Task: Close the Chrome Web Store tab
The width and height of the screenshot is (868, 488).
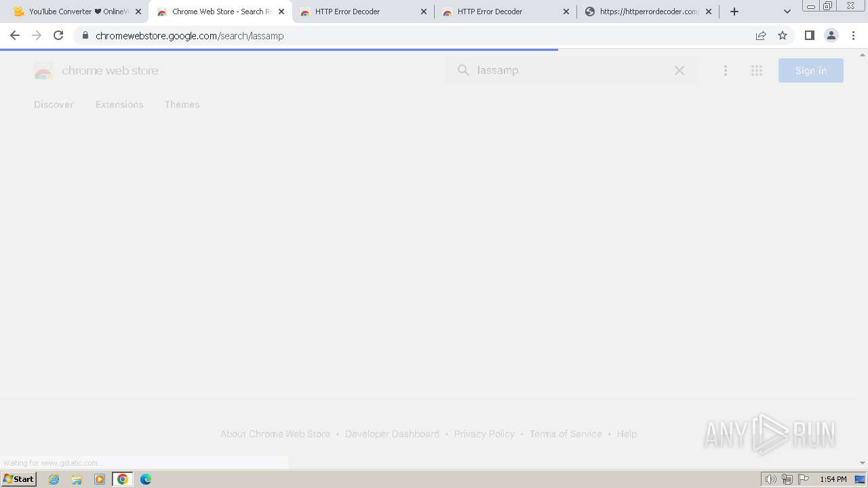Action: point(281,12)
